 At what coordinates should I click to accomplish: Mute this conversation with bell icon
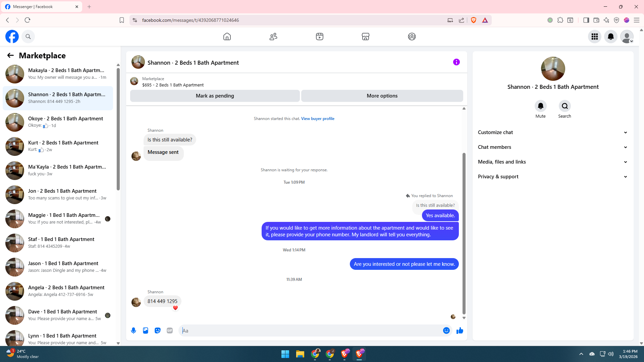tap(540, 106)
